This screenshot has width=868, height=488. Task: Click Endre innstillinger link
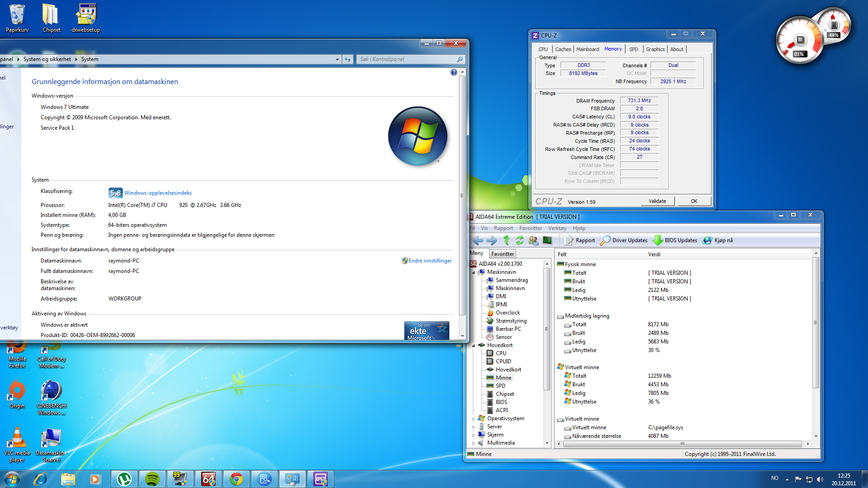[x=430, y=261]
